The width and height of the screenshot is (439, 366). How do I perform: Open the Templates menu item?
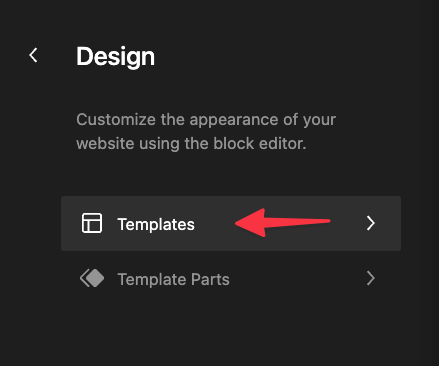tap(231, 223)
